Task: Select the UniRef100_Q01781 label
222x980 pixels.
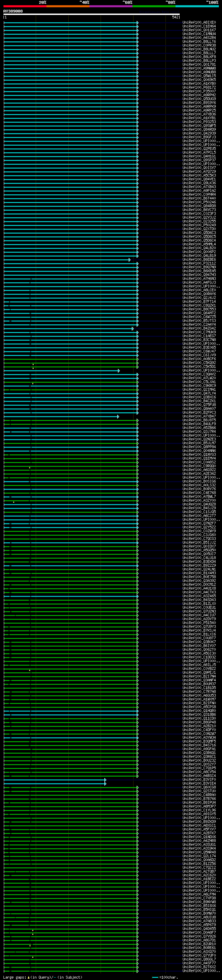Action: tap(199, 65)
